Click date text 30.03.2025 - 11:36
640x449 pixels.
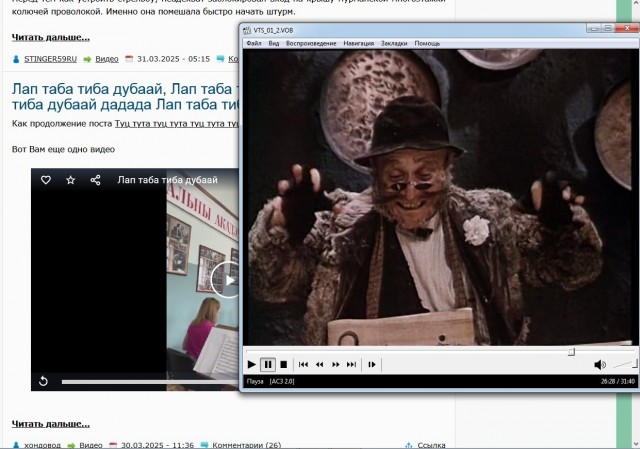click(x=157, y=445)
